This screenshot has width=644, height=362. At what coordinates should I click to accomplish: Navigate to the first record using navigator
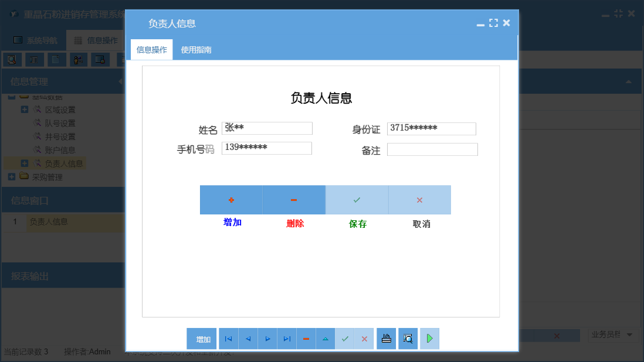click(229, 339)
